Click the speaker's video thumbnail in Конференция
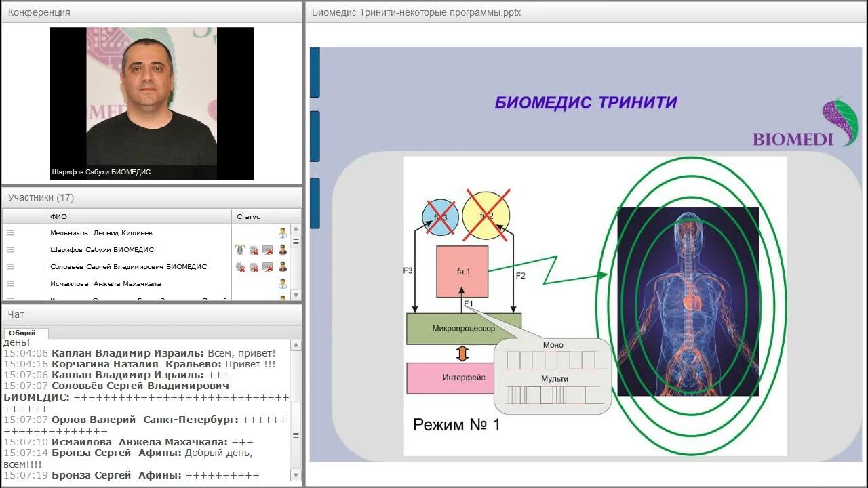Image resolution: width=868 pixels, height=488 pixels. (152, 103)
